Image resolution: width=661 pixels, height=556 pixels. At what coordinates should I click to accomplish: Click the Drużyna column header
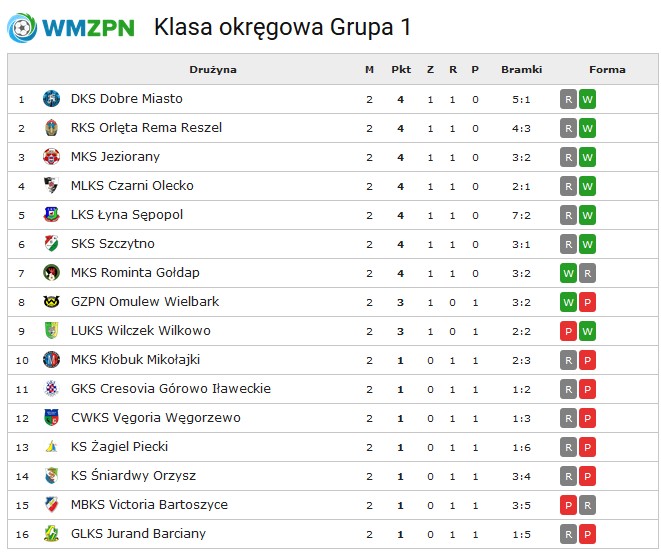[x=213, y=70]
